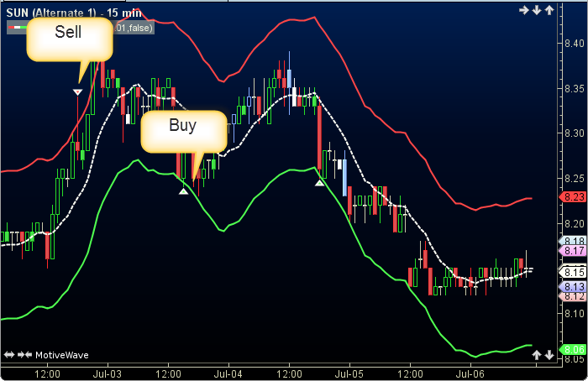
Task: Click the 8.35 price axis label
Action: click(x=575, y=89)
